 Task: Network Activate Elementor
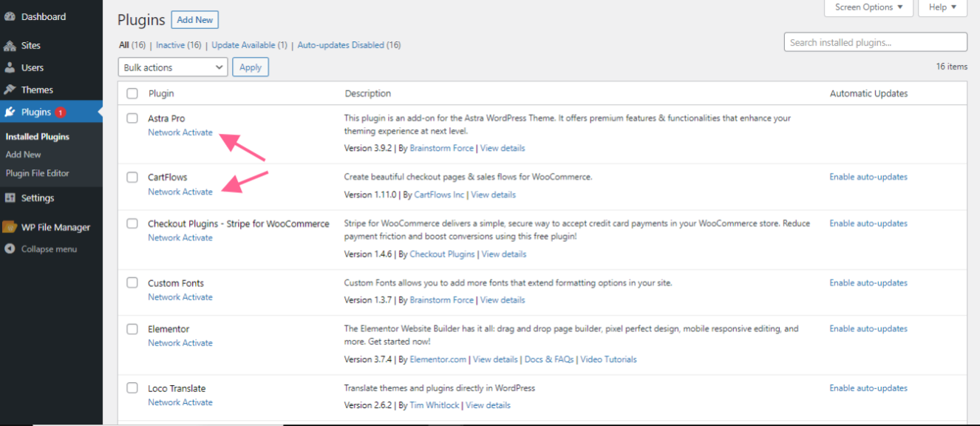pos(180,343)
